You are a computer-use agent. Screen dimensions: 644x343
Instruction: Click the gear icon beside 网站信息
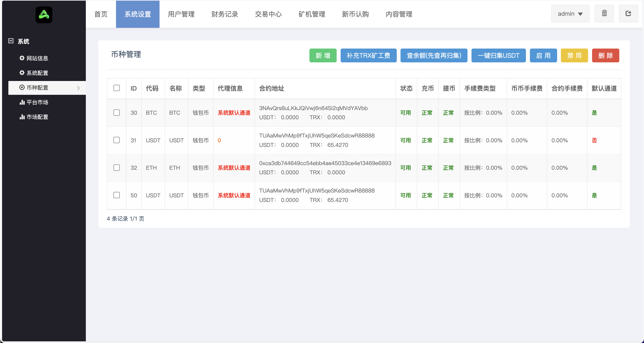tap(22, 58)
